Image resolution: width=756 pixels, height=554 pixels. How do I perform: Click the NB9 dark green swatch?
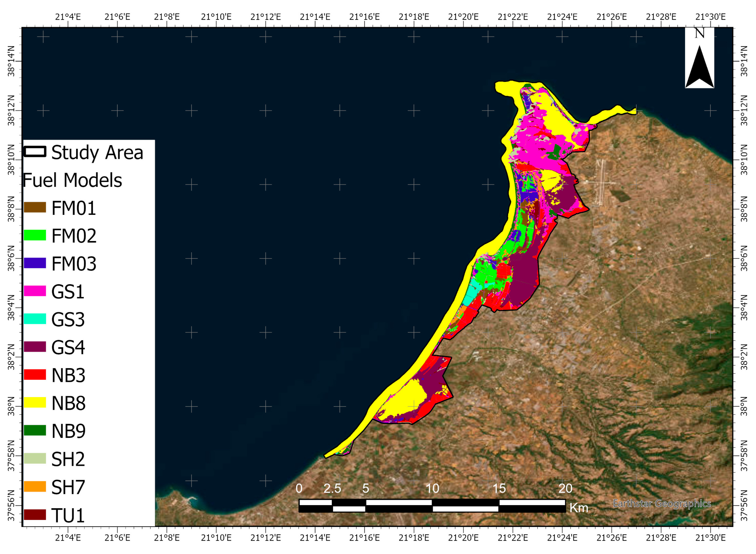click(35, 430)
